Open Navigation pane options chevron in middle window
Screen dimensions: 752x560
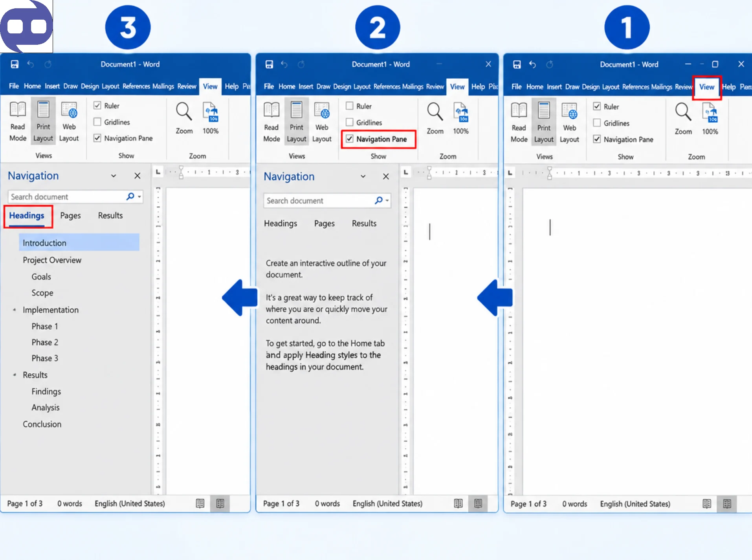coord(363,176)
